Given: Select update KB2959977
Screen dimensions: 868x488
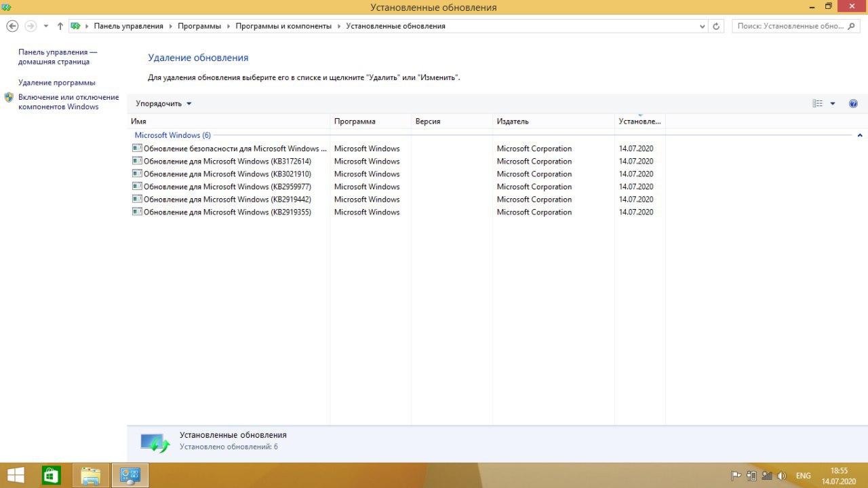Looking at the screenshot, I should [x=396, y=186].
